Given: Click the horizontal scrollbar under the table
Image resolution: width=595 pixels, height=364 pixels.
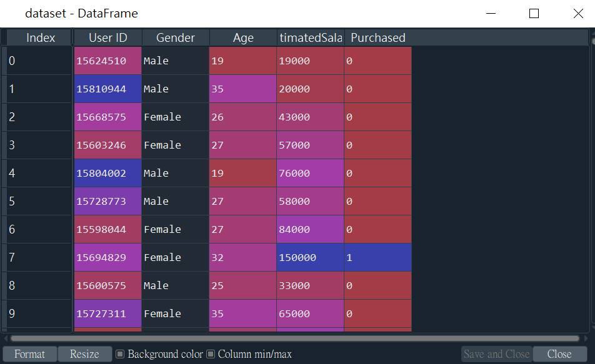Looking at the screenshot, I should coord(294,338).
